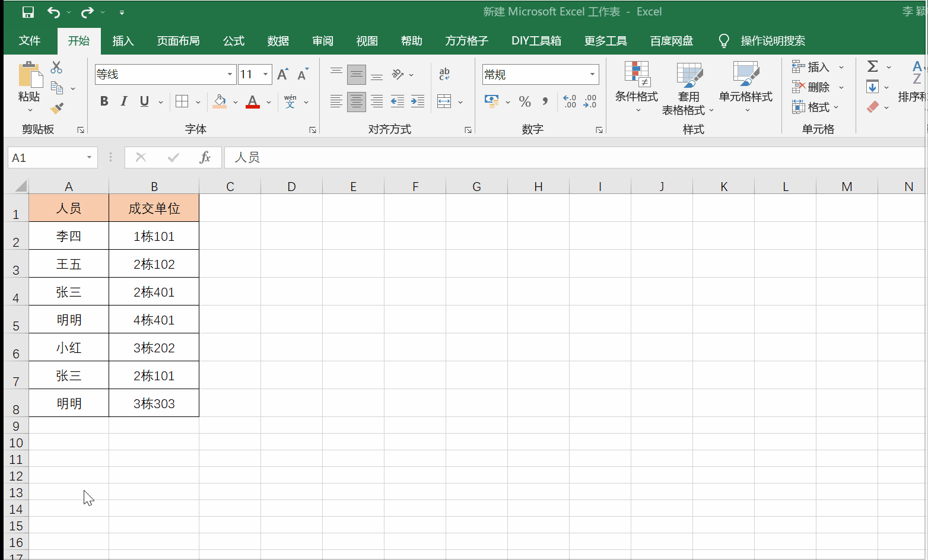Click the 条件格式 button
This screenshot has height=560, width=928.
(636, 86)
